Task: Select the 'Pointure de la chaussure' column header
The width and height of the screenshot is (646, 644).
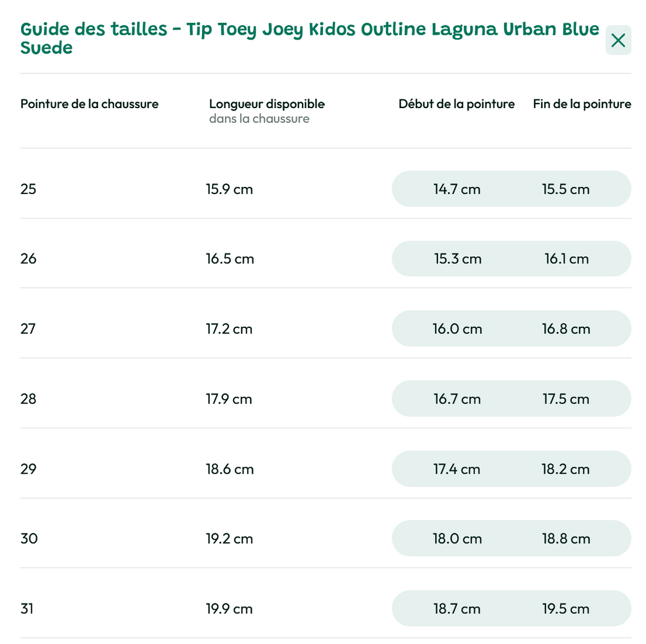Action: pyautogui.click(x=89, y=104)
